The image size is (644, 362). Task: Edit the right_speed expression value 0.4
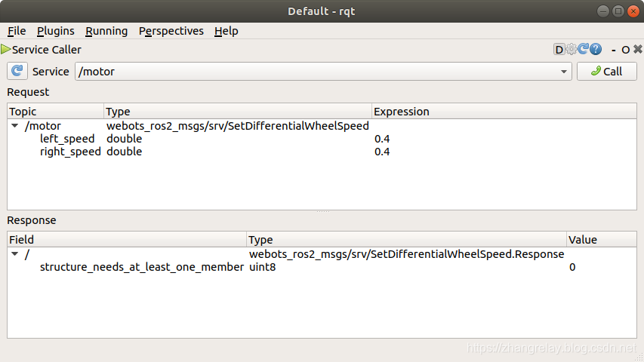(x=382, y=152)
